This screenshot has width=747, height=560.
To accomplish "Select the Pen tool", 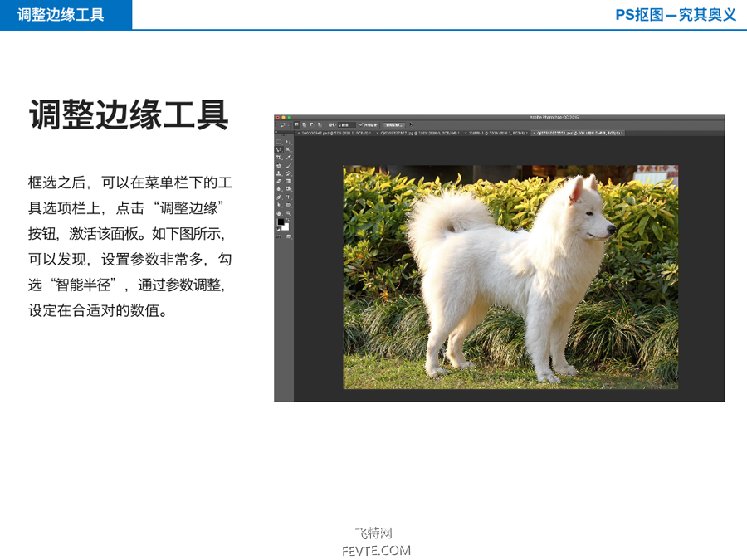I will click(279, 197).
